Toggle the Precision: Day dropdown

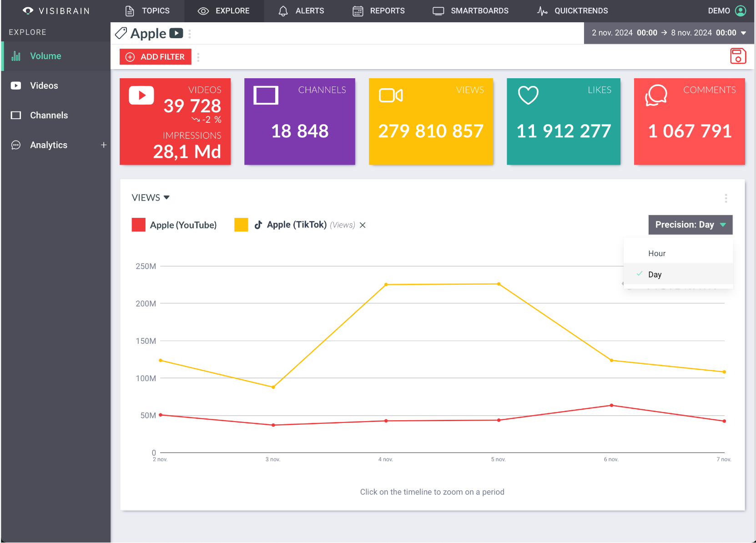pos(690,225)
